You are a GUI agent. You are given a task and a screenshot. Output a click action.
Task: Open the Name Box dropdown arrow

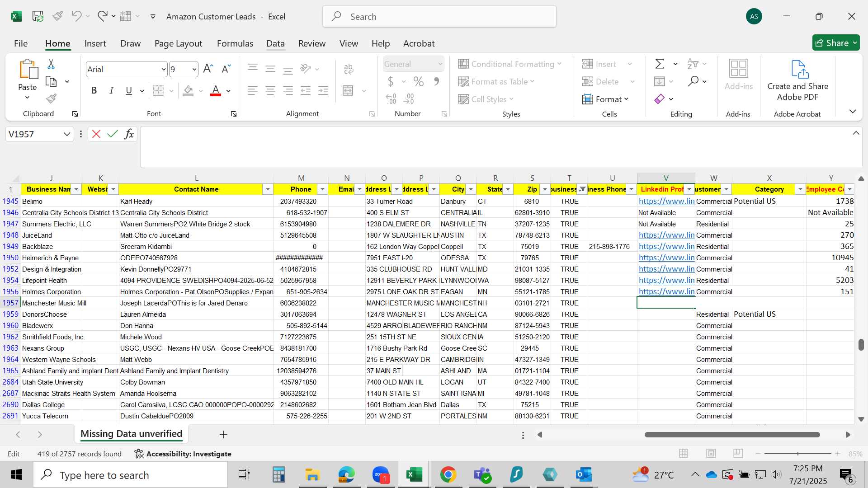pos(67,134)
